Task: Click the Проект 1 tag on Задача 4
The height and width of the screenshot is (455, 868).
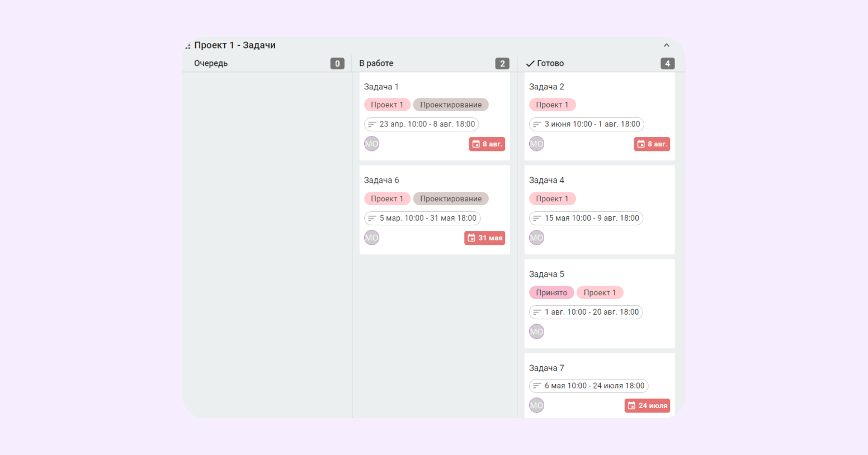Action: (552, 198)
